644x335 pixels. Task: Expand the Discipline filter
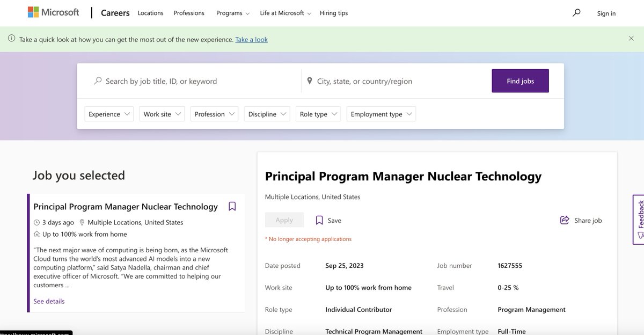pos(267,114)
